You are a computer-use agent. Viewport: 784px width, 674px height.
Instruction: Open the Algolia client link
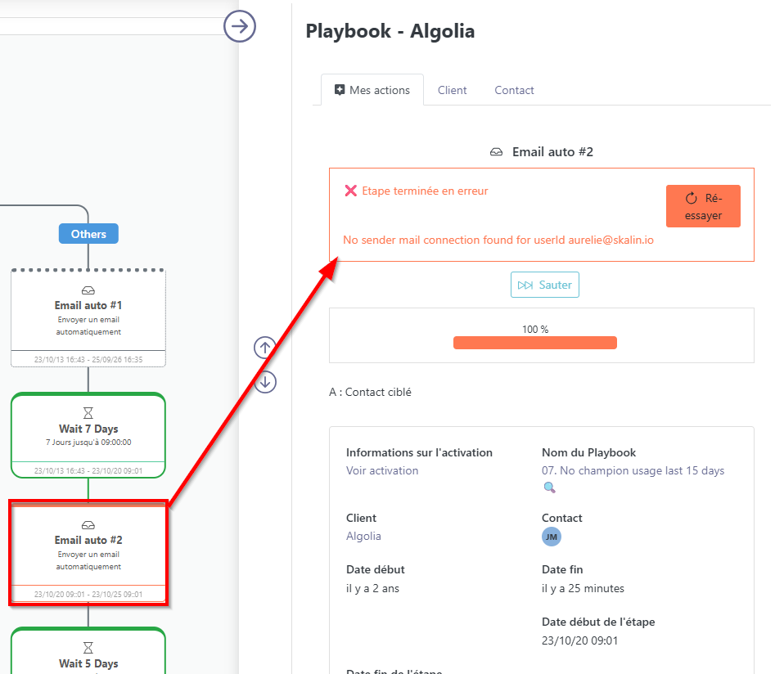363,536
